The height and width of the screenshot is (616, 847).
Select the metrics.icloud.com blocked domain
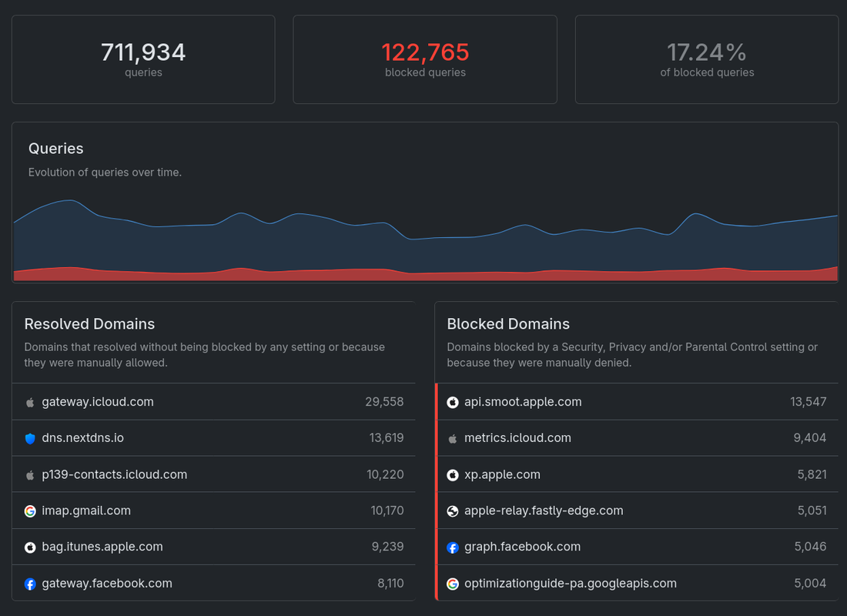tap(517, 438)
